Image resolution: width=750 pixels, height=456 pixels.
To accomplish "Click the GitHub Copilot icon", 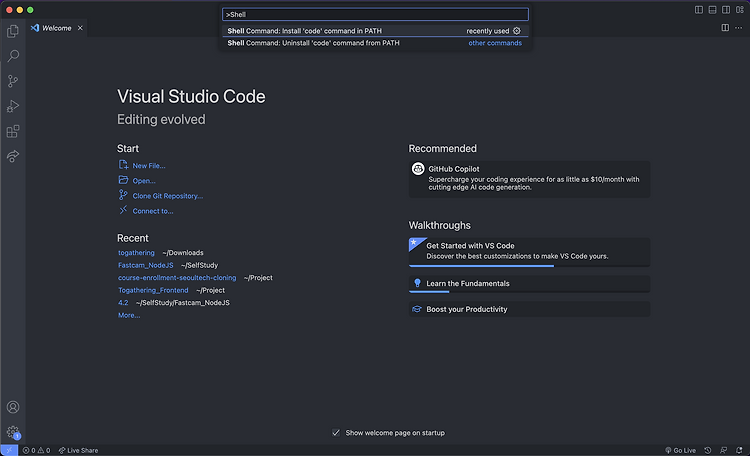I will (x=418, y=168).
